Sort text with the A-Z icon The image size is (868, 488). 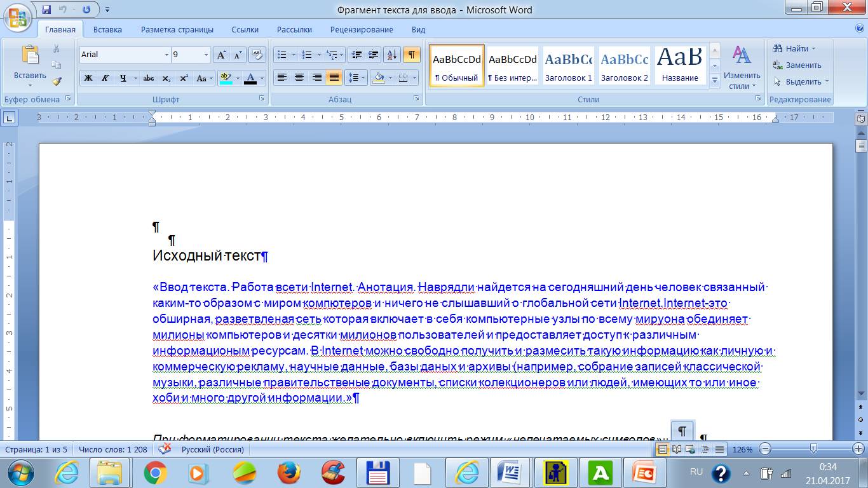point(392,55)
